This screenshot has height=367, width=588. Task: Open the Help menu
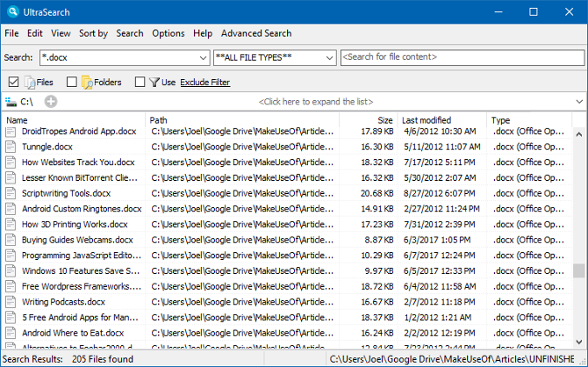[203, 33]
